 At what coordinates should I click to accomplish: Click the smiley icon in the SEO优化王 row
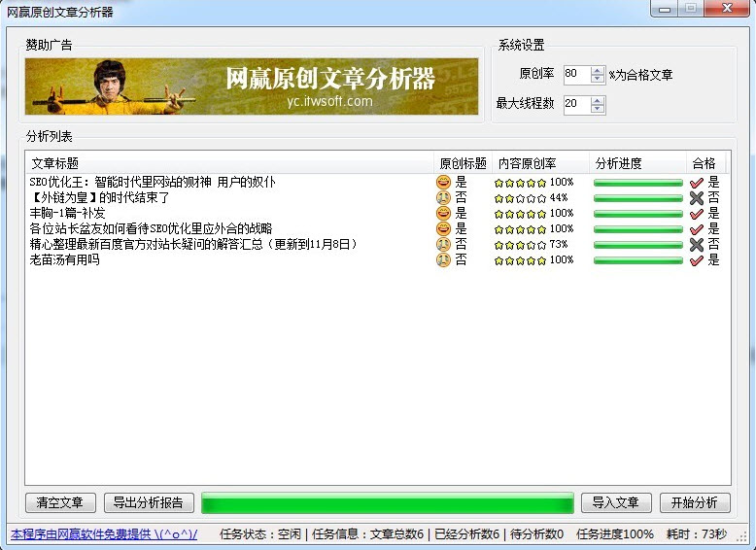click(x=443, y=182)
